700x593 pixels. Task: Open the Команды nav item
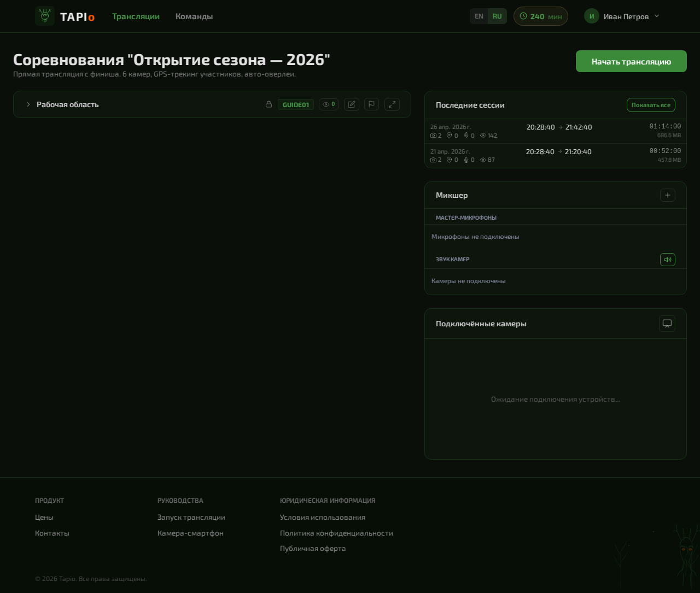click(194, 16)
